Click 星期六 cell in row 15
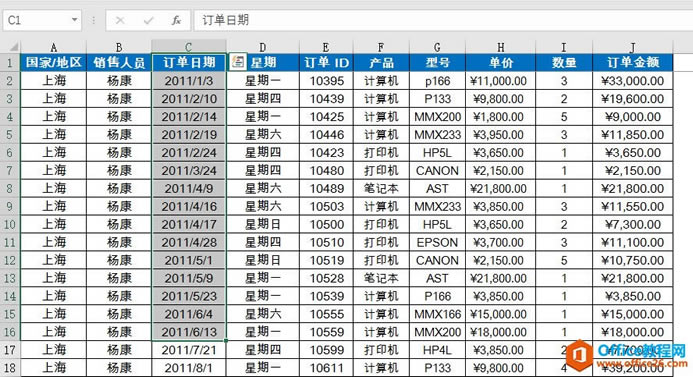This screenshot has width=693, height=377. [263, 314]
